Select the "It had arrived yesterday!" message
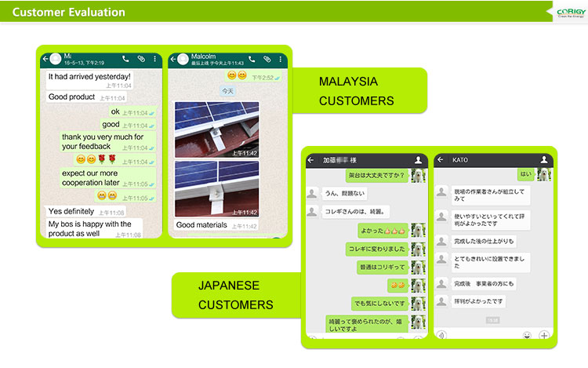Screen dimensions: 588x368 click(x=89, y=80)
